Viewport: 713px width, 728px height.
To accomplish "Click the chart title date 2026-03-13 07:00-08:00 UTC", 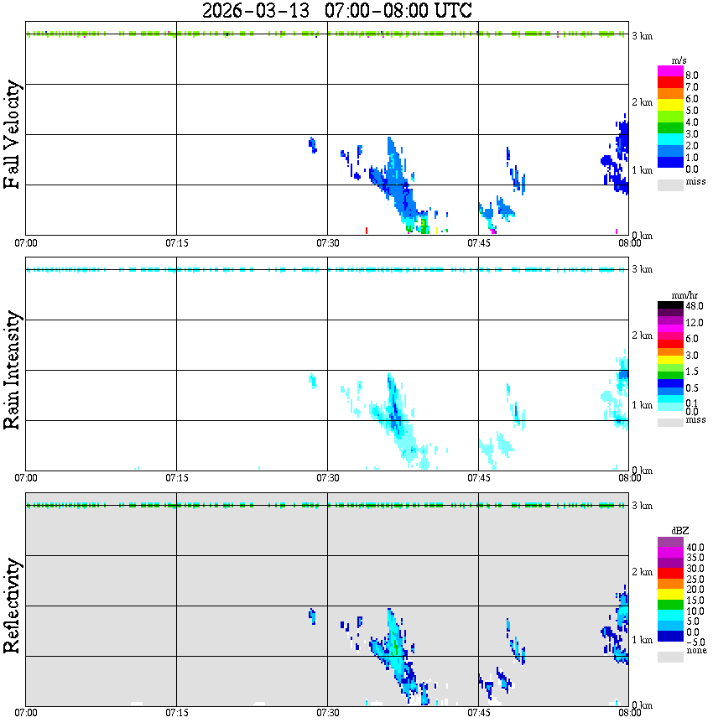I will click(336, 10).
